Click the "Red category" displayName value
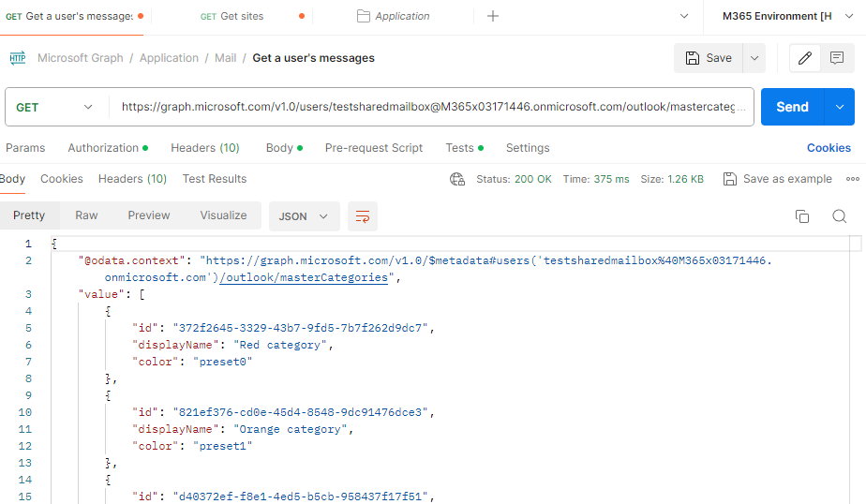This screenshot has width=866, height=504. point(280,345)
